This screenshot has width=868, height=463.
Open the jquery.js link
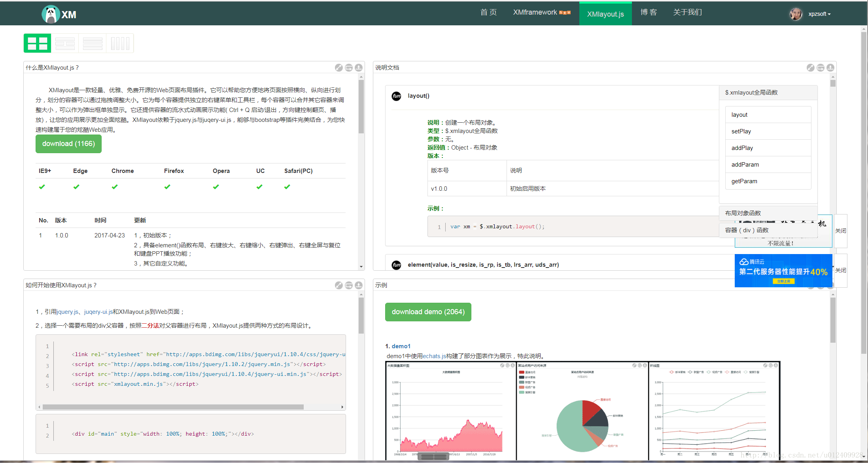pyautogui.click(x=68, y=312)
